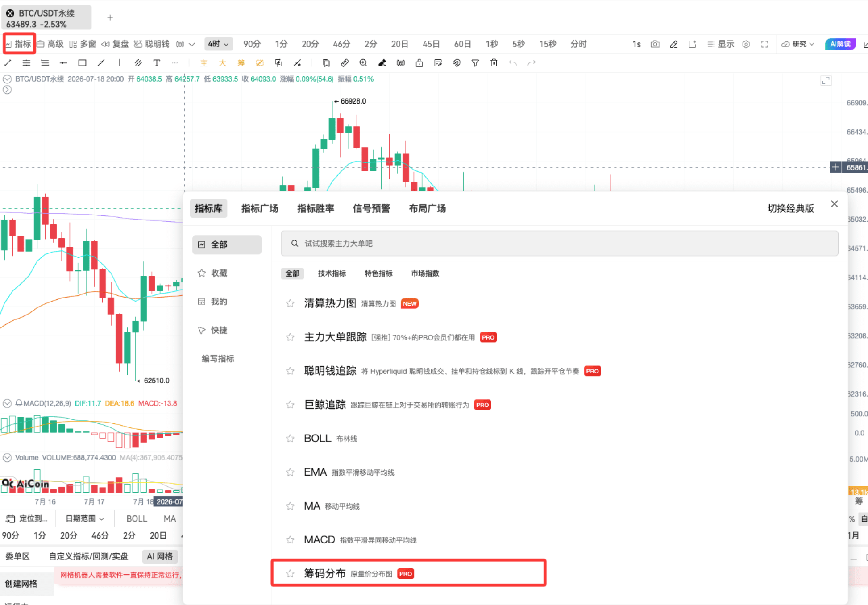
Task: Open the 聪明钱 button in toolbar
Action: [152, 44]
